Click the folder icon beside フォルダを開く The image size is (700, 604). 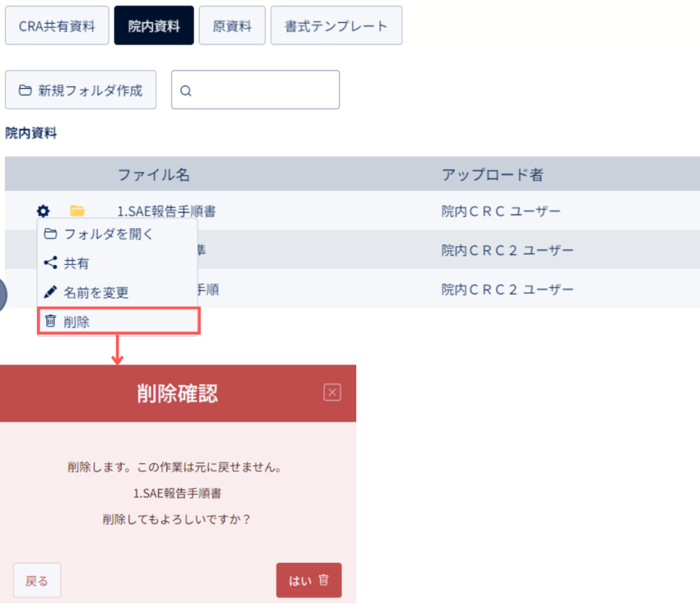[x=51, y=233]
